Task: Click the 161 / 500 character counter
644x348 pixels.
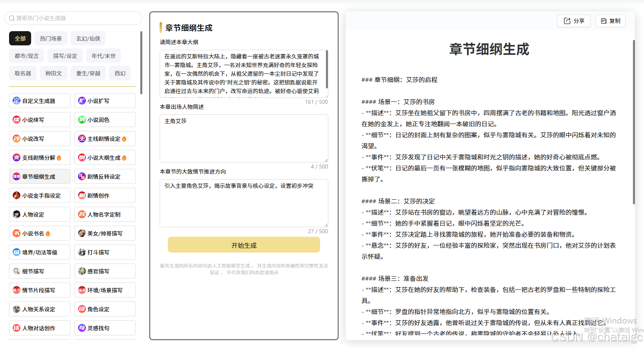Action: [x=316, y=102]
